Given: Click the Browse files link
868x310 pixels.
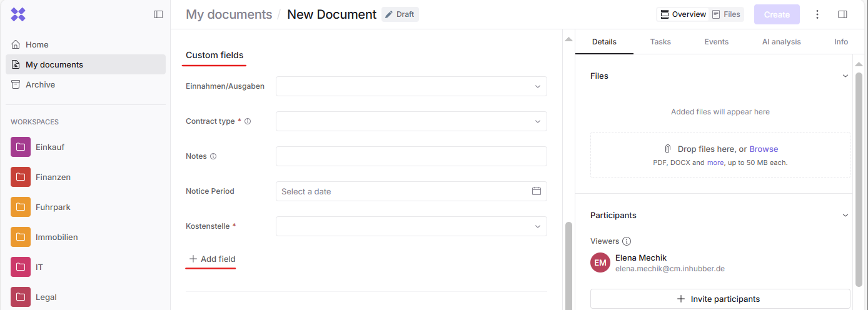Looking at the screenshot, I should coord(764,149).
